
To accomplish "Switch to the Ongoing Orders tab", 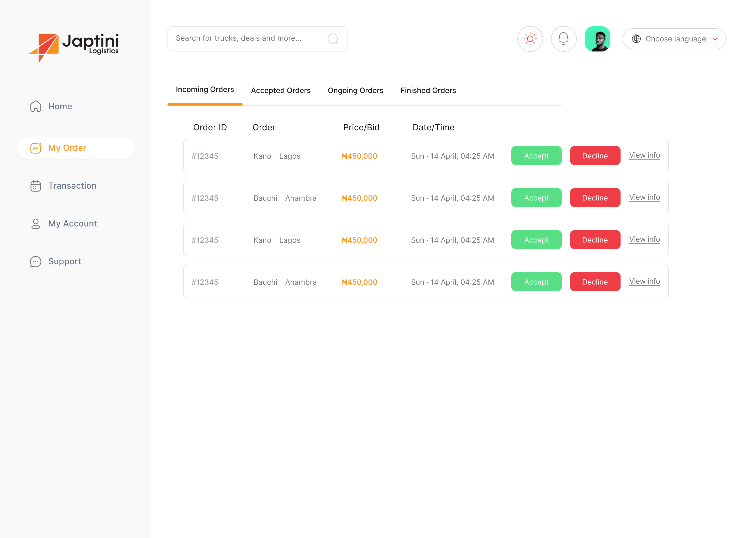I will 355,90.
